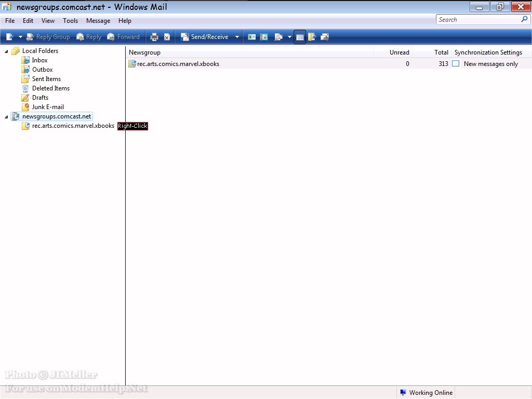The image size is (532, 399).
Task: Open the Drafts folder
Action: (x=40, y=97)
